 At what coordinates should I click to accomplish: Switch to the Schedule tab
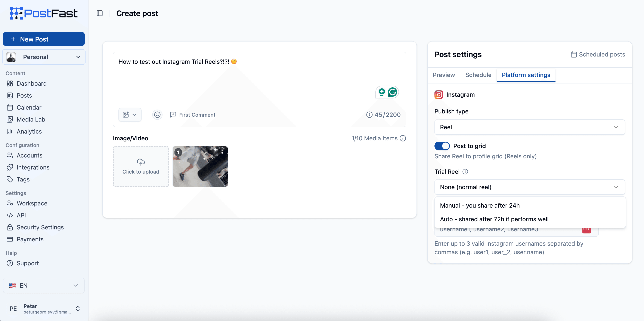(478, 75)
